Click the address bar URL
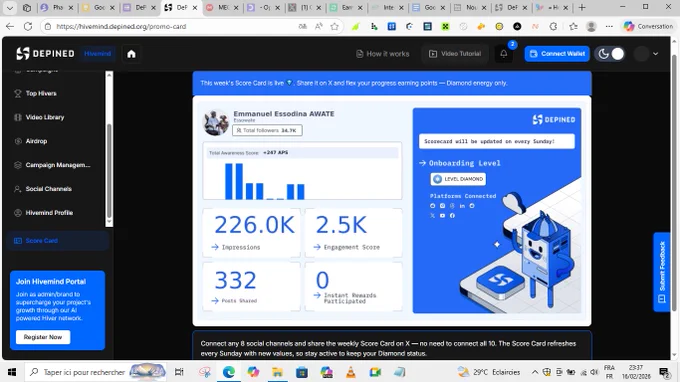 [x=121, y=26]
